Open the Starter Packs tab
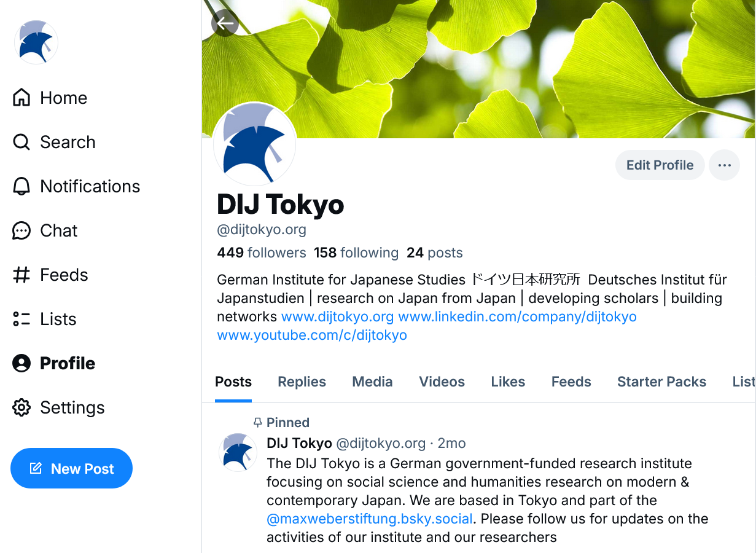 point(661,382)
